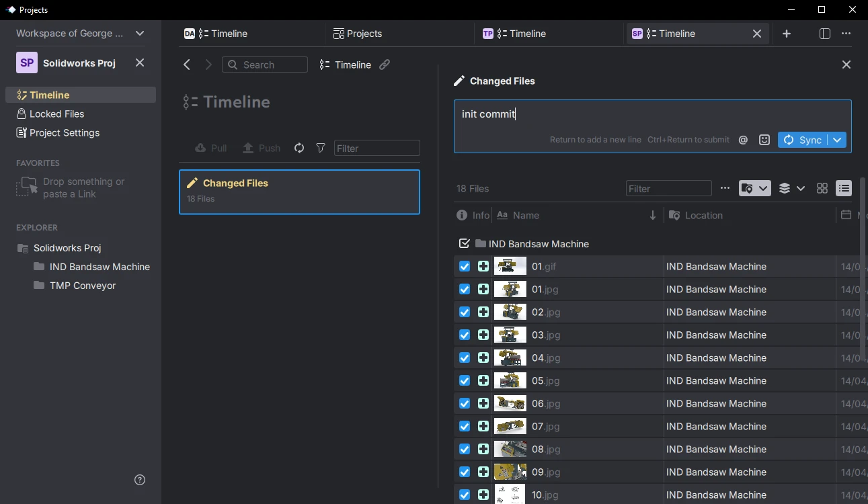The width and height of the screenshot is (868, 504).
Task: Click the added-file plus icon for 03.jpg
Action: 483,335
